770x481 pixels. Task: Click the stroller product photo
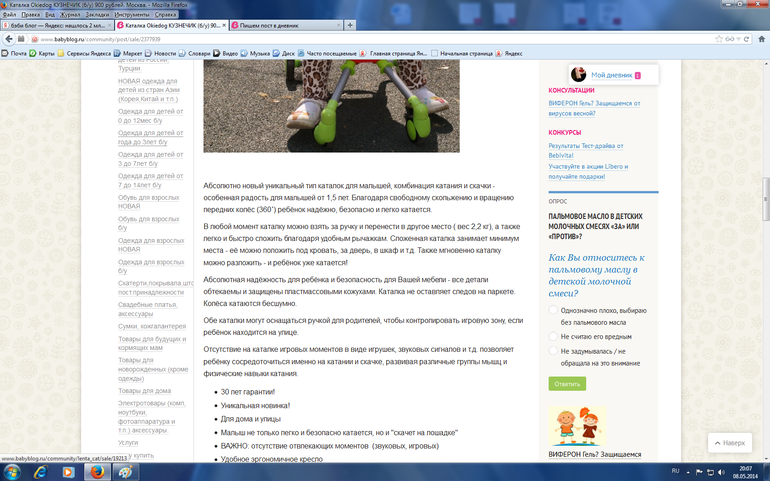(331, 106)
